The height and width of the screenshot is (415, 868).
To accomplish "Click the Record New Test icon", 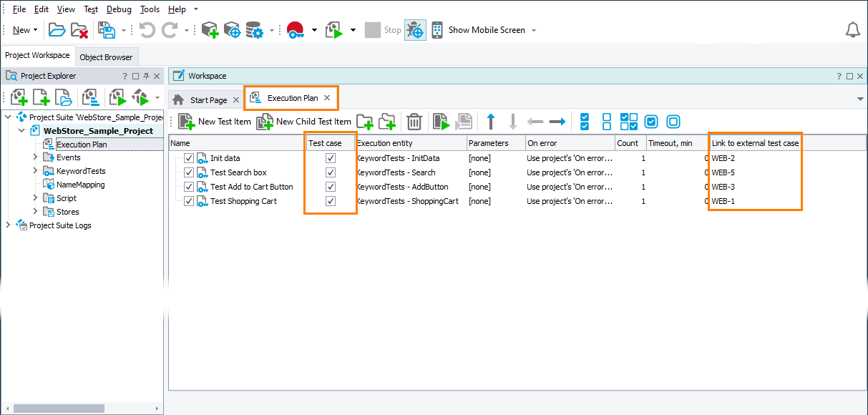I will click(294, 29).
